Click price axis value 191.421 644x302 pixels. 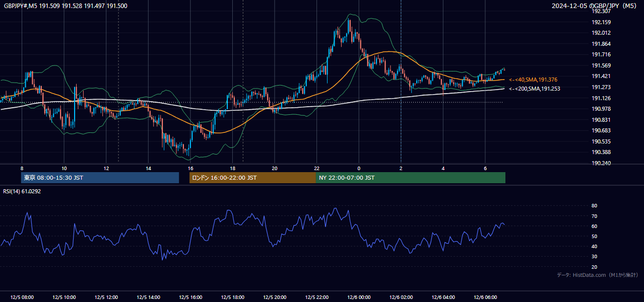(x=601, y=76)
